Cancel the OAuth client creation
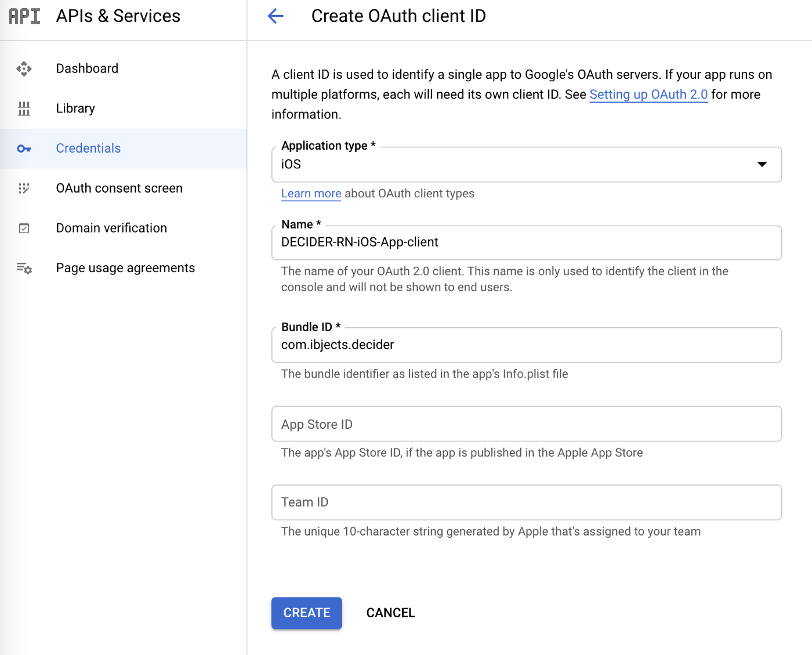This screenshot has width=812, height=655. [x=390, y=613]
